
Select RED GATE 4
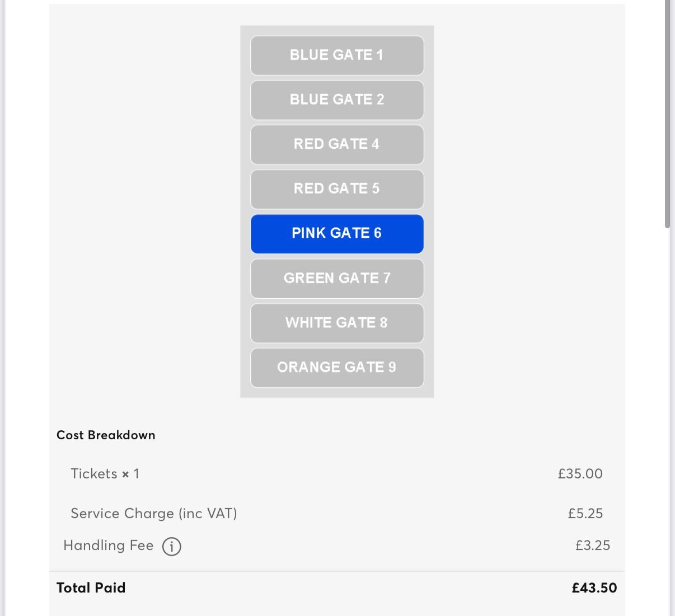[x=337, y=144]
